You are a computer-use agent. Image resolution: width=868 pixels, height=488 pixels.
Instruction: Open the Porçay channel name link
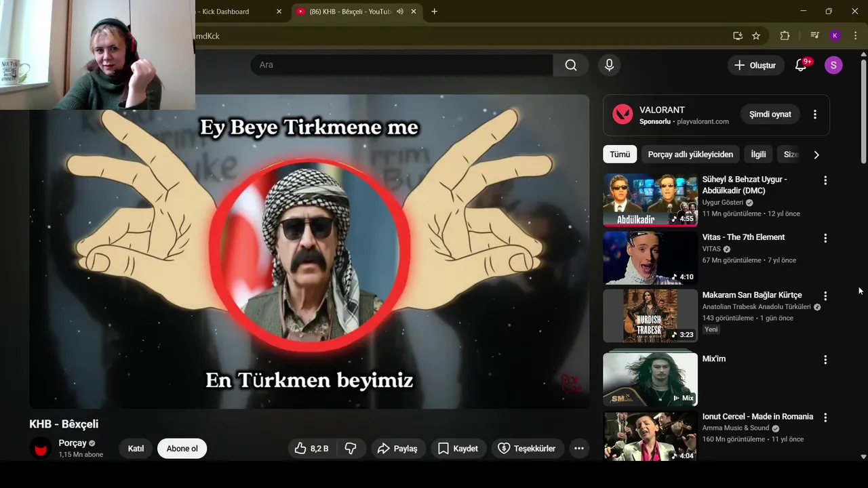73,443
